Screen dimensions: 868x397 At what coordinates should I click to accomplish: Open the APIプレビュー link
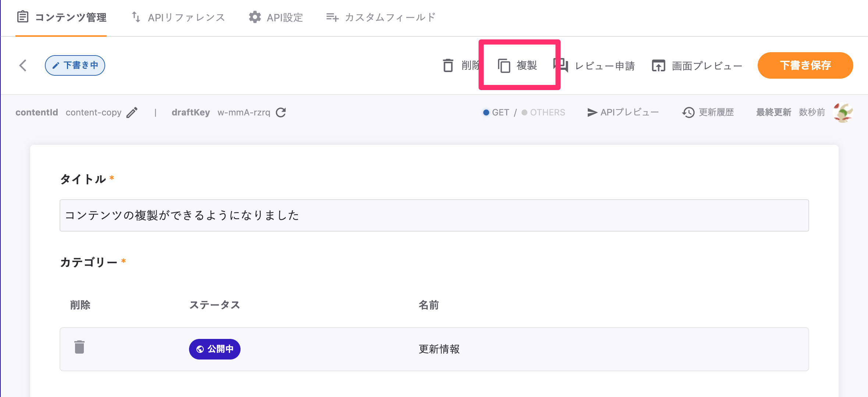623,112
